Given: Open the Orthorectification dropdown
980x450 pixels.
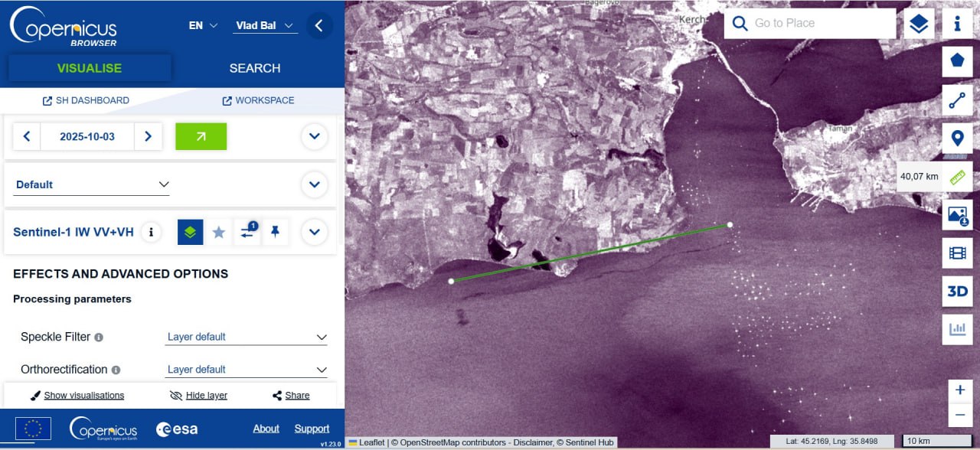Looking at the screenshot, I should tap(247, 370).
